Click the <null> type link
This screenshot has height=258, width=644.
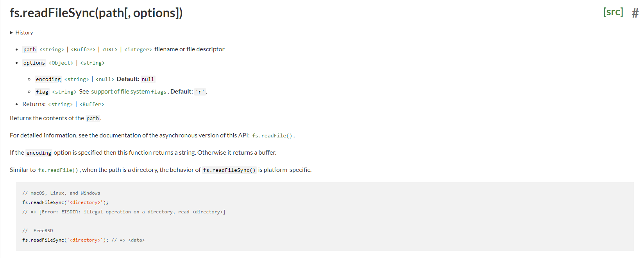click(105, 79)
